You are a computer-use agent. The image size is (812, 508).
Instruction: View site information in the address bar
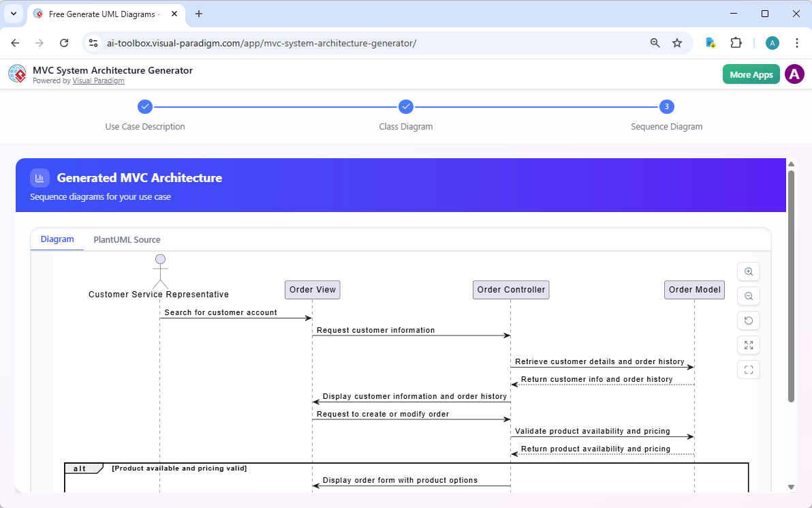click(x=93, y=42)
